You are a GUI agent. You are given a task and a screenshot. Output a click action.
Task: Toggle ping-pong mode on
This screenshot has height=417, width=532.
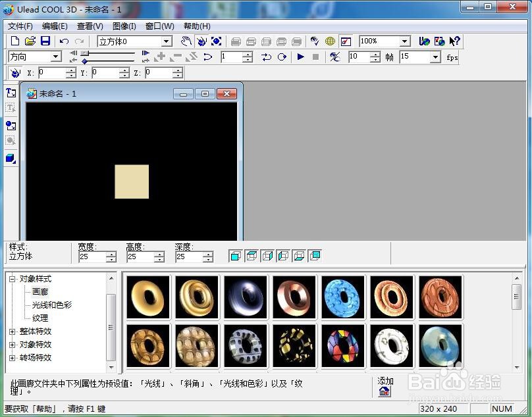(267, 57)
